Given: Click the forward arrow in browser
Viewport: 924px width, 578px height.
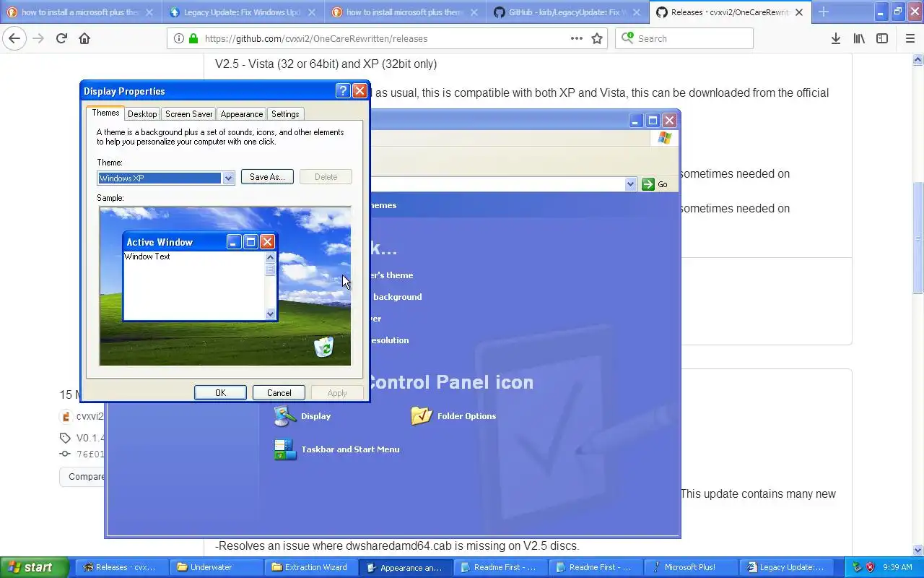Looking at the screenshot, I should tap(38, 39).
